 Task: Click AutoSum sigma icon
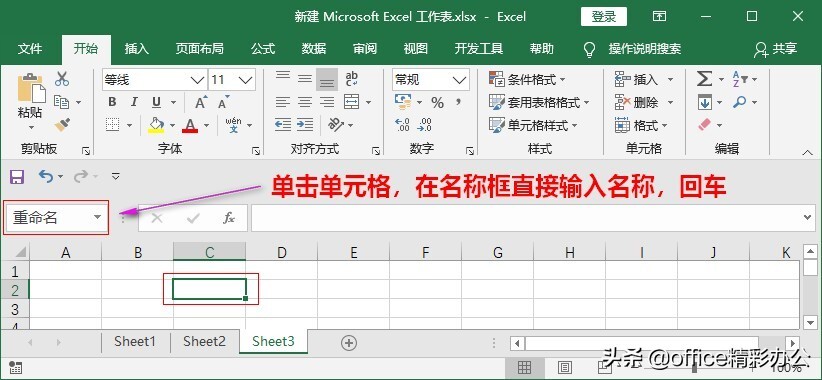coord(704,79)
